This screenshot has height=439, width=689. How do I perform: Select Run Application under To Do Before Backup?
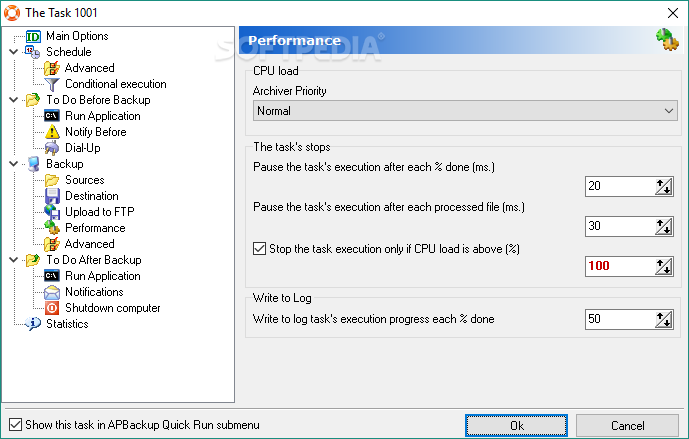[x=103, y=116]
